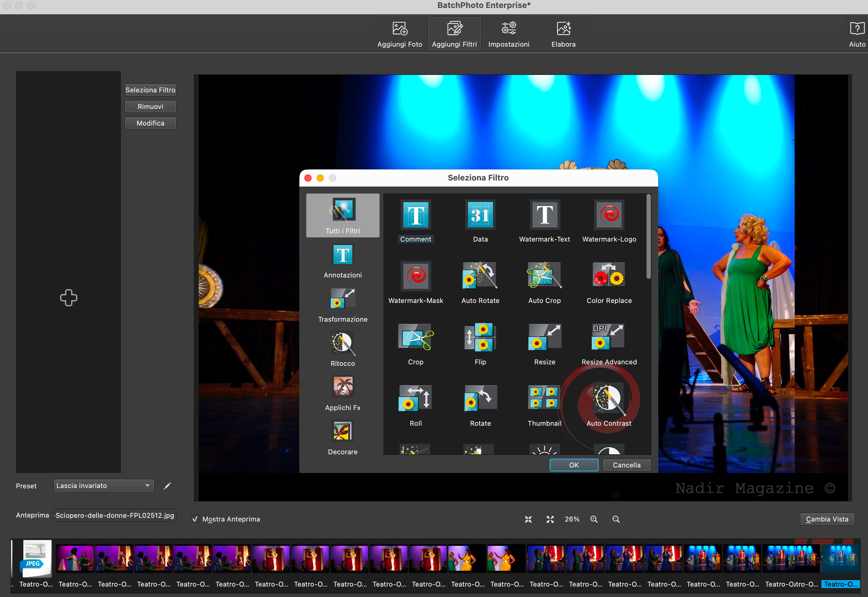
Task: Open the Impostazioni toolbar step
Action: click(509, 34)
